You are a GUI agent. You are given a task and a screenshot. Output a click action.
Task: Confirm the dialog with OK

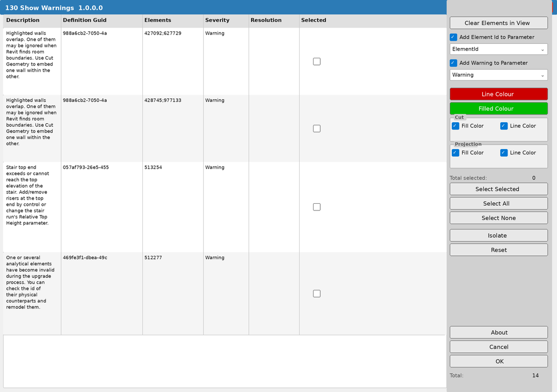coord(498,361)
